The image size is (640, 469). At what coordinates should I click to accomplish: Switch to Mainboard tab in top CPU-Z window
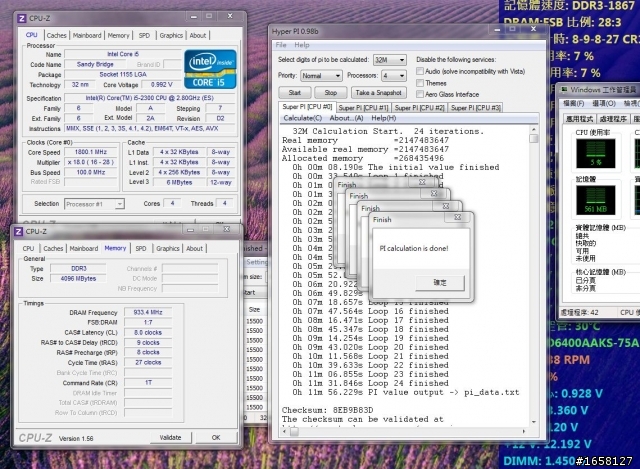pos(87,36)
